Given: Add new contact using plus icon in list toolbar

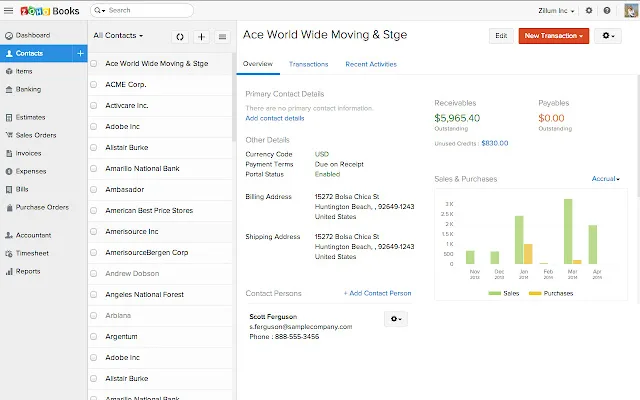Looking at the screenshot, I should (201, 37).
